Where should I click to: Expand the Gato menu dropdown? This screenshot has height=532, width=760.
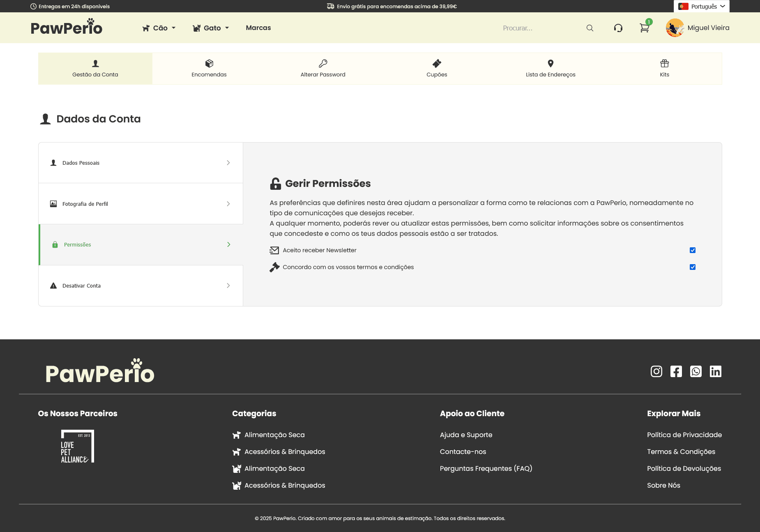pyautogui.click(x=211, y=28)
